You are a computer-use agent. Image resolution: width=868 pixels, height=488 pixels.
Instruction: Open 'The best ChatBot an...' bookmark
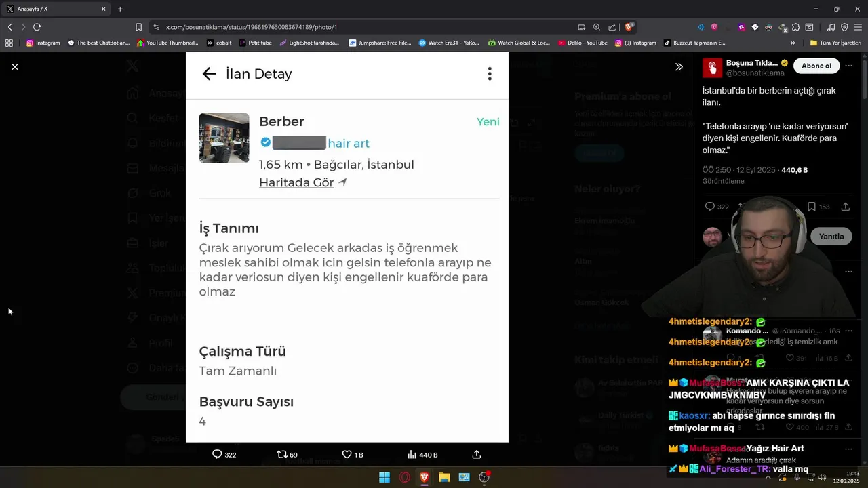(98, 43)
